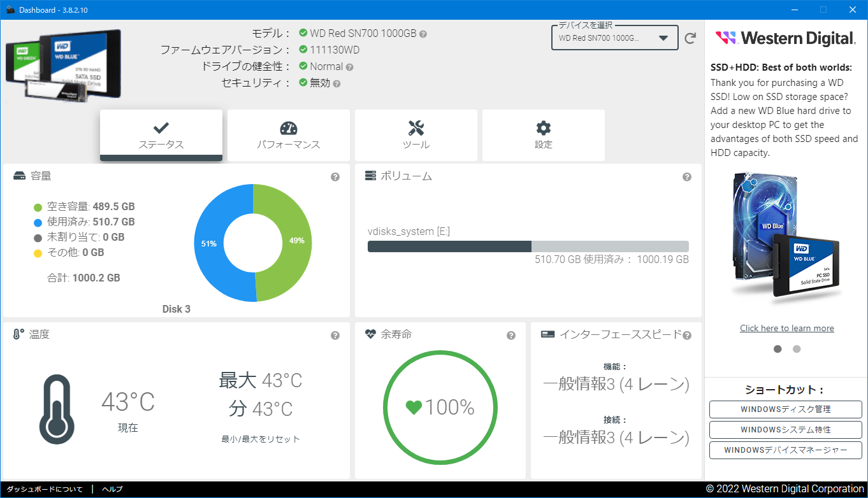
Task: Switch to the パフォーマンス tab
Action: click(289, 135)
